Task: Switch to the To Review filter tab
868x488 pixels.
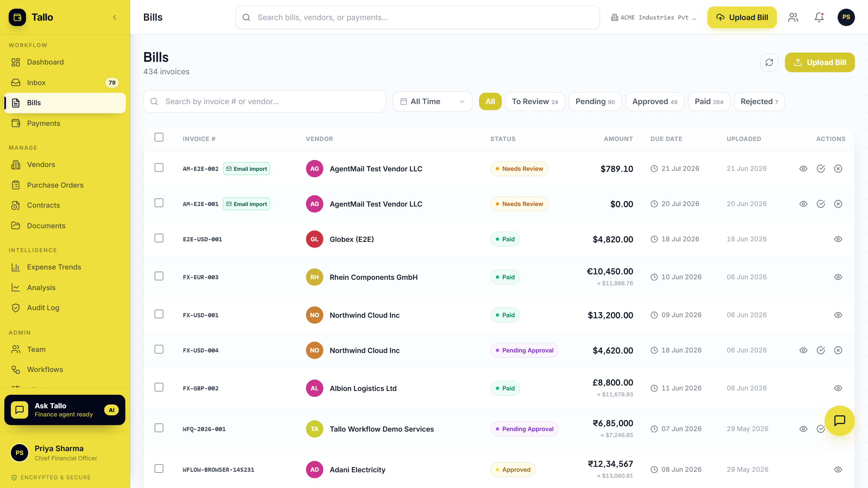Action: point(535,101)
